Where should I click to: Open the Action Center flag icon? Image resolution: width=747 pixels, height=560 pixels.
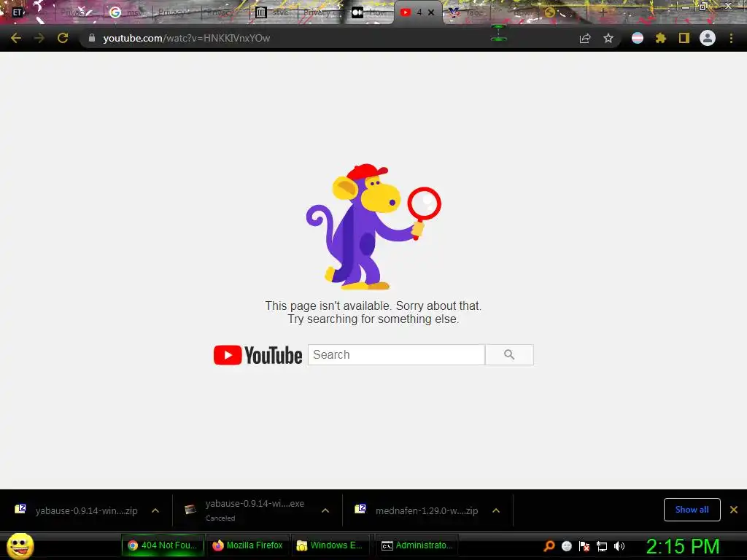(584, 546)
